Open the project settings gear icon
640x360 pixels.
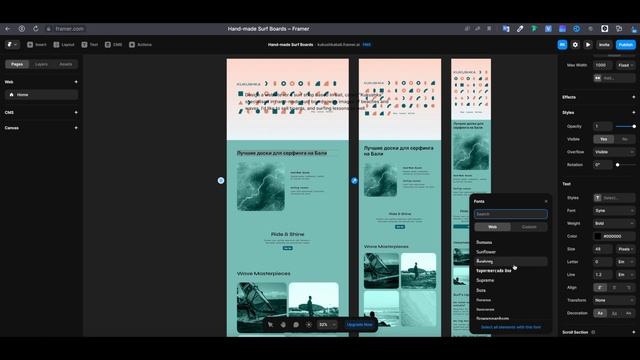(x=575, y=44)
